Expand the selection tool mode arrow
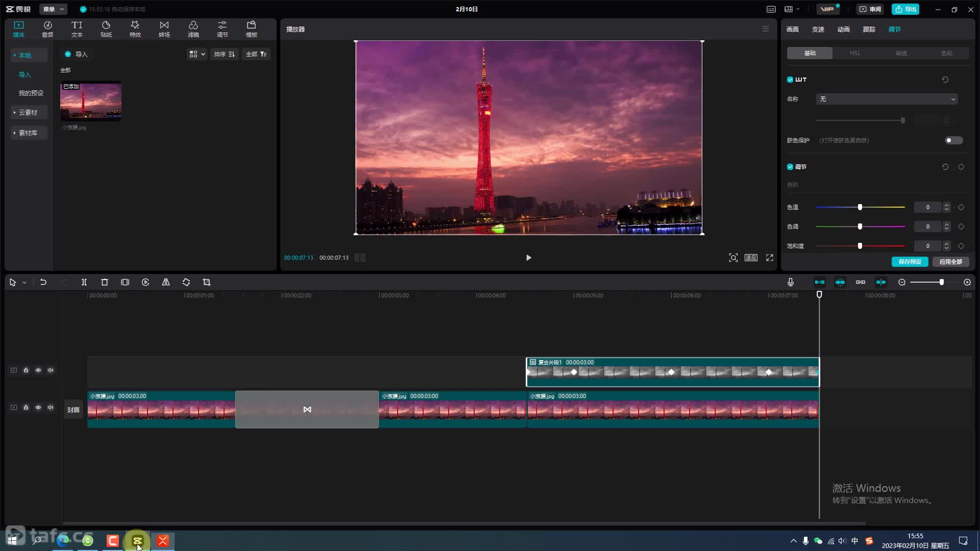980x551 pixels. pyautogui.click(x=24, y=282)
